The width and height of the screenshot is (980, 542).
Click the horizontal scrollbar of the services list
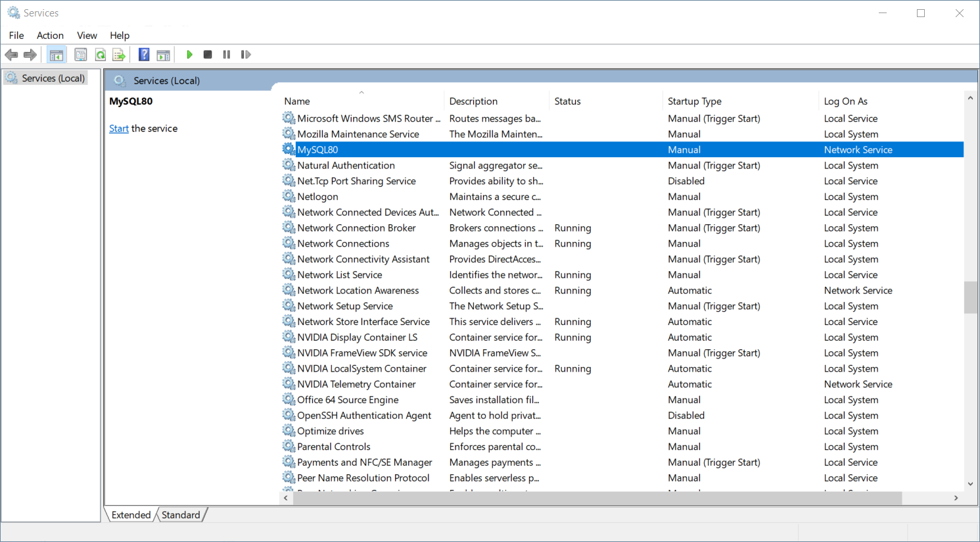[597, 499]
